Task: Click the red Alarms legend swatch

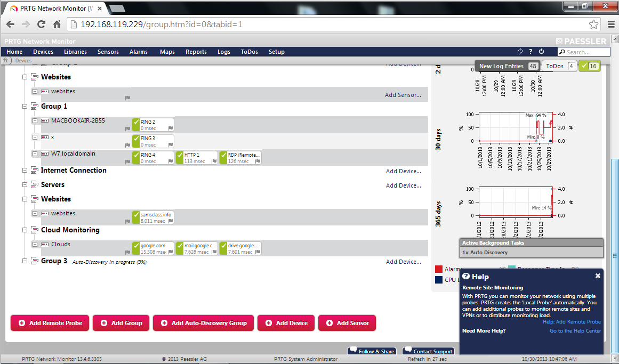Action: point(439,269)
